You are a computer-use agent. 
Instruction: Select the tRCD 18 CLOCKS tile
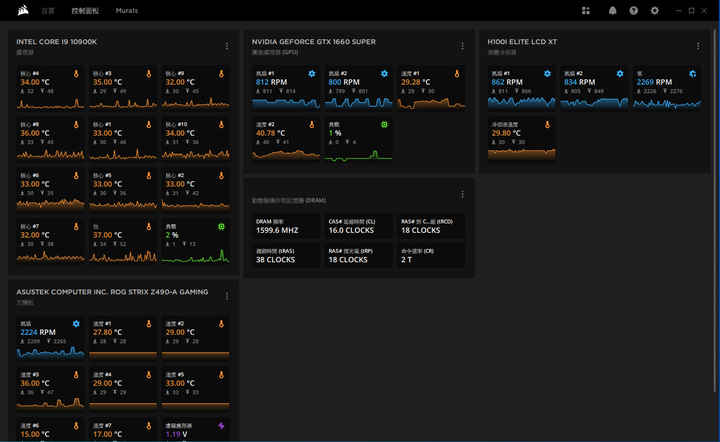[x=431, y=226]
